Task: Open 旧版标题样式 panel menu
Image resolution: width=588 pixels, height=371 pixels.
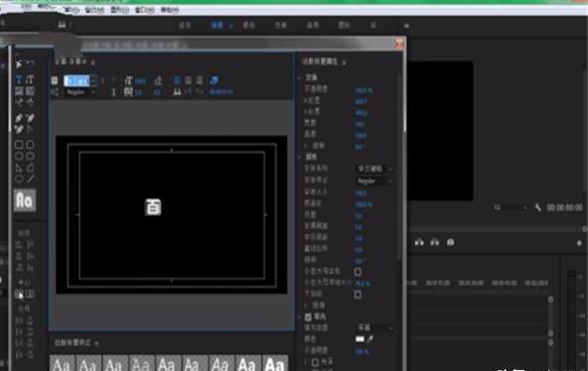Action: click(x=96, y=343)
